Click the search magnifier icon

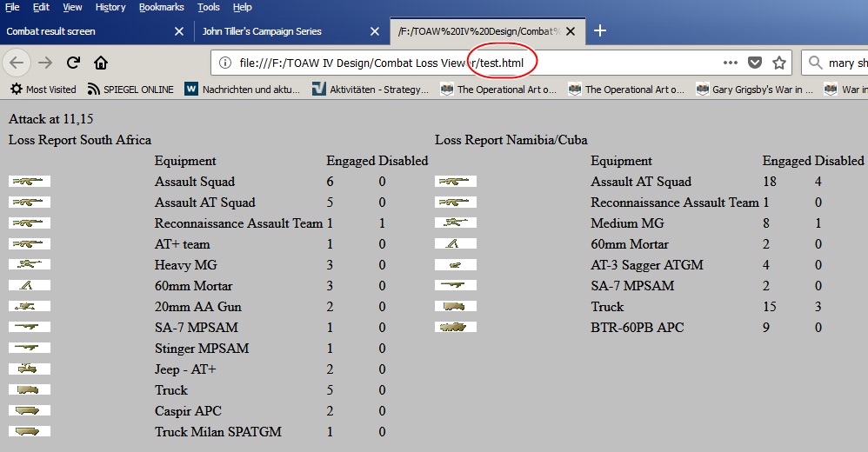[816, 63]
